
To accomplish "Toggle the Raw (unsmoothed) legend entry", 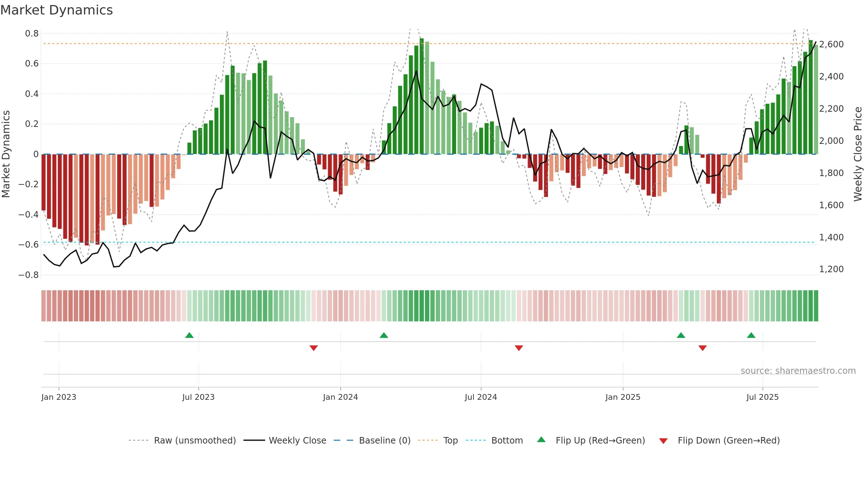I will pos(182,440).
